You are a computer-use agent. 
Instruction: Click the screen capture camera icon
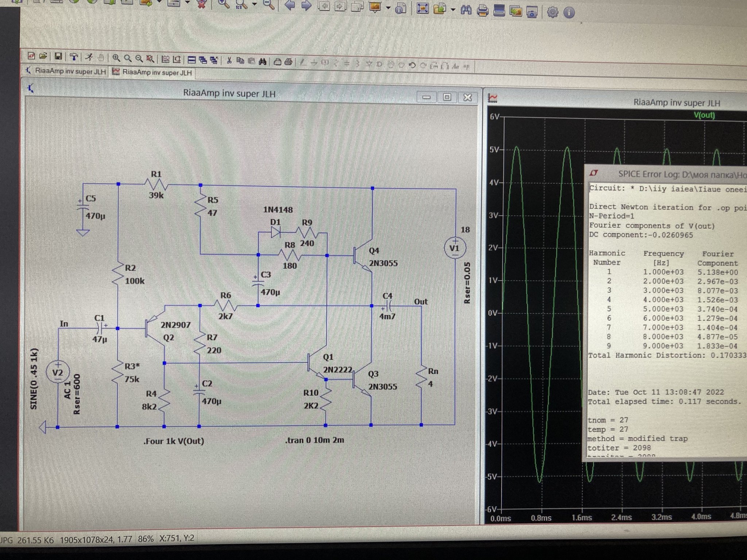click(532, 12)
